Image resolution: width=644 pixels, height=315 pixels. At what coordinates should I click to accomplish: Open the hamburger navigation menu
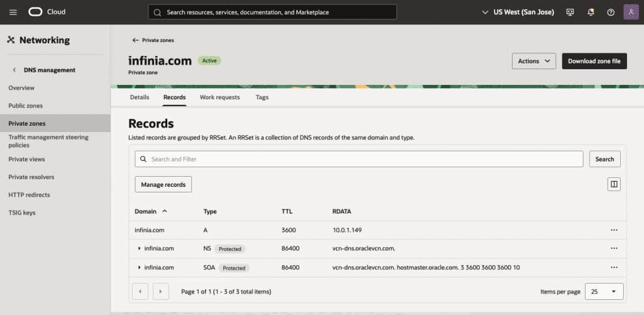13,13
